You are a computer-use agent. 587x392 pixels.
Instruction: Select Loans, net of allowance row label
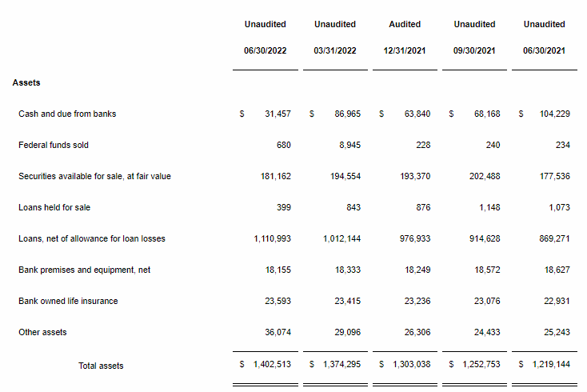tap(92, 238)
